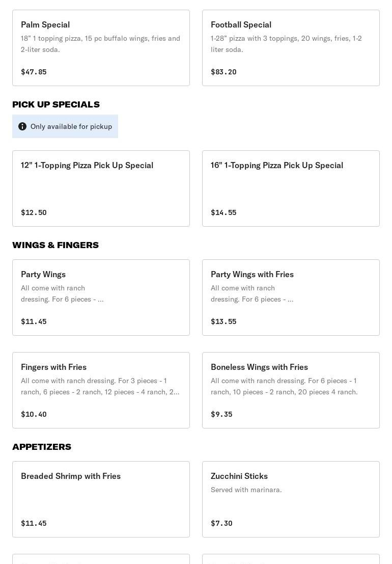Choose Party Wings with Fries
392x564 pixels.
point(291,297)
